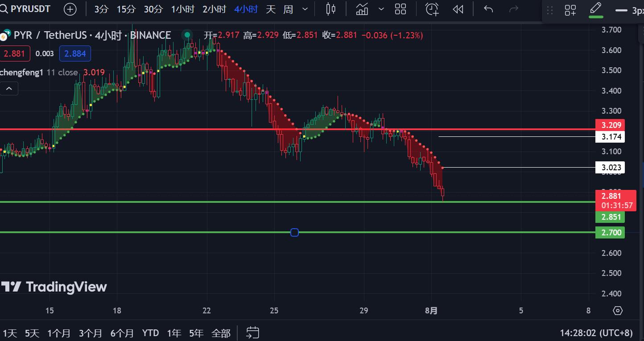Open chart settings via the axis gear icon
Screen dimensions: 644x341
618,311
